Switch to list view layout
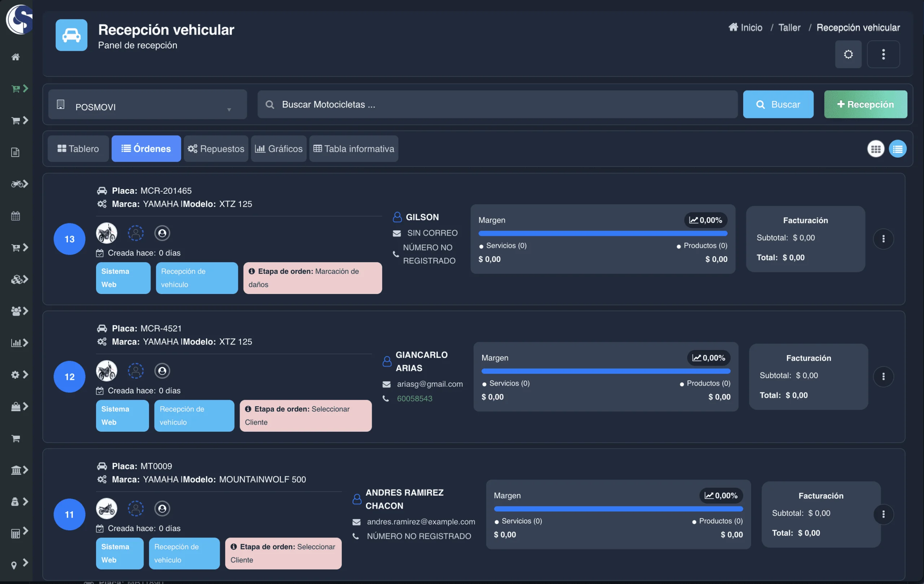This screenshot has width=924, height=584. click(x=897, y=149)
